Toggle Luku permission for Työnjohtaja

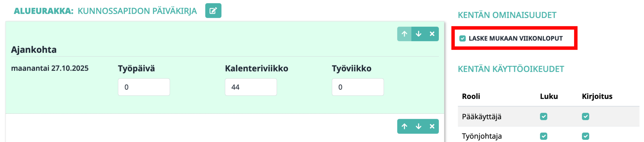[x=543, y=136]
